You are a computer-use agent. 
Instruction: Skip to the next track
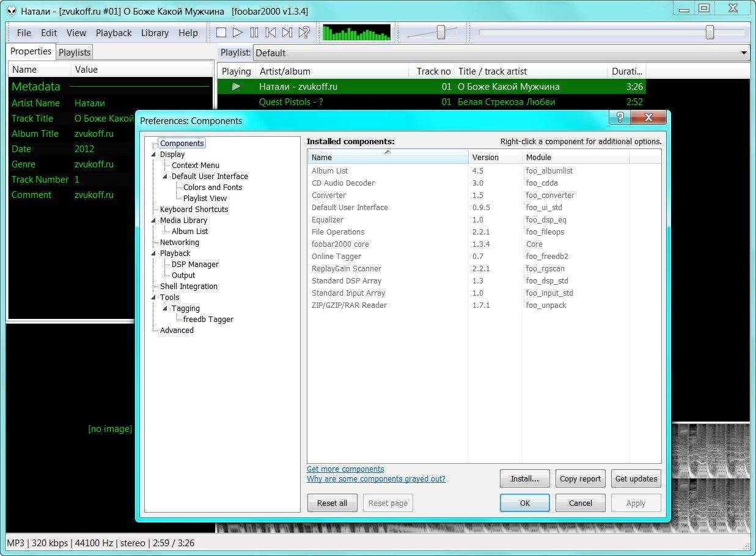287,32
